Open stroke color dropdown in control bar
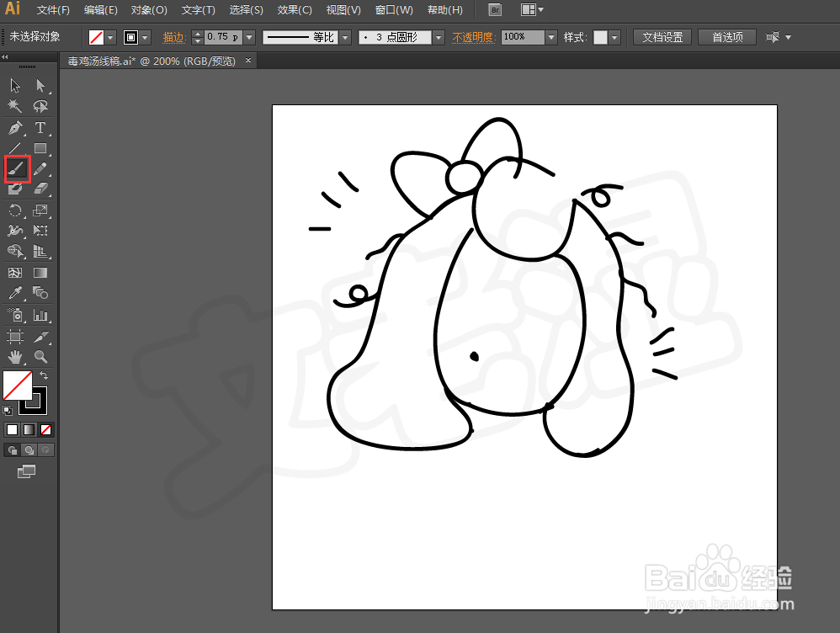 point(145,38)
